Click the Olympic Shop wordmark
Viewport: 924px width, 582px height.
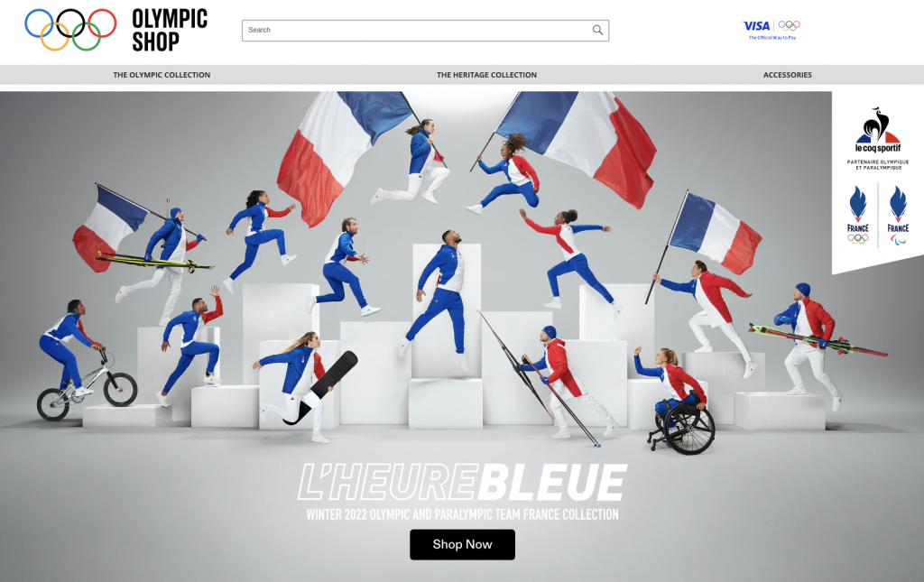tap(170, 30)
